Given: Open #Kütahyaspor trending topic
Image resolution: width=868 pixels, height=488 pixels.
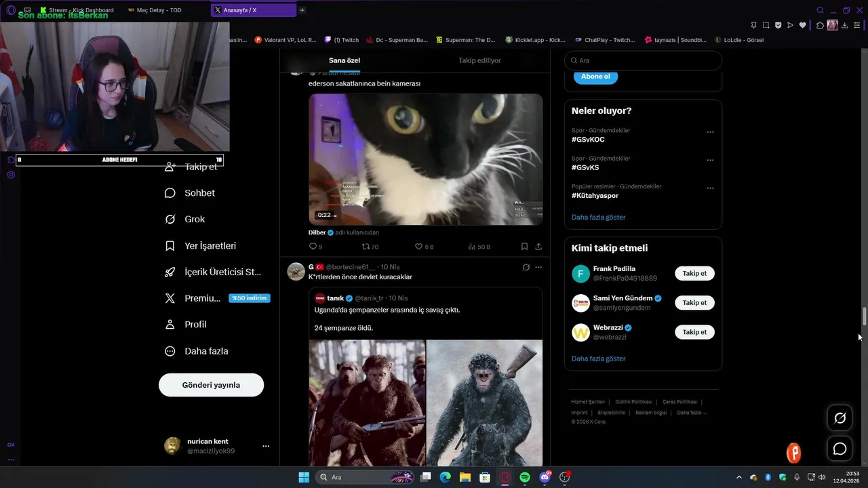Looking at the screenshot, I should (x=595, y=196).
